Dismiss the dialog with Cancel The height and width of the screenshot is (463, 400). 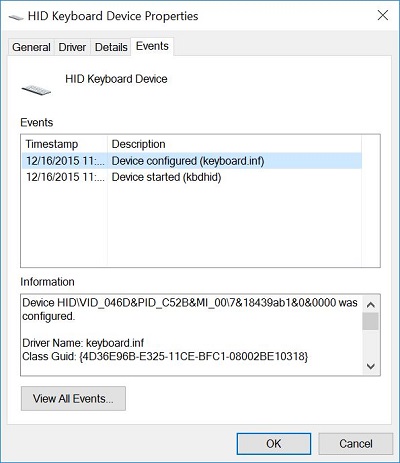click(x=356, y=444)
